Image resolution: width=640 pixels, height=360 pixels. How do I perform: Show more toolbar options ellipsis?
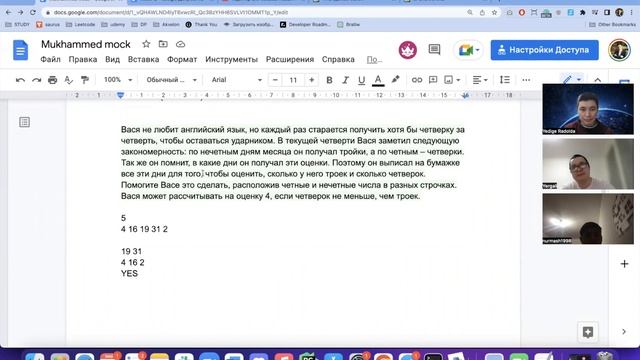[526, 80]
